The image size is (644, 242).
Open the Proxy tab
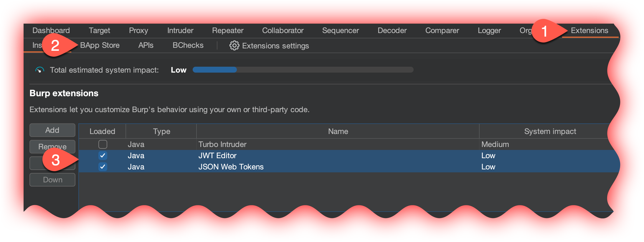(x=138, y=30)
